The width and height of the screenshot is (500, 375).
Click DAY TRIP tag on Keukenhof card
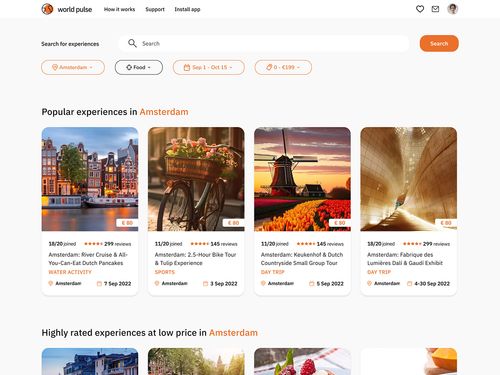click(x=272, y=272)
